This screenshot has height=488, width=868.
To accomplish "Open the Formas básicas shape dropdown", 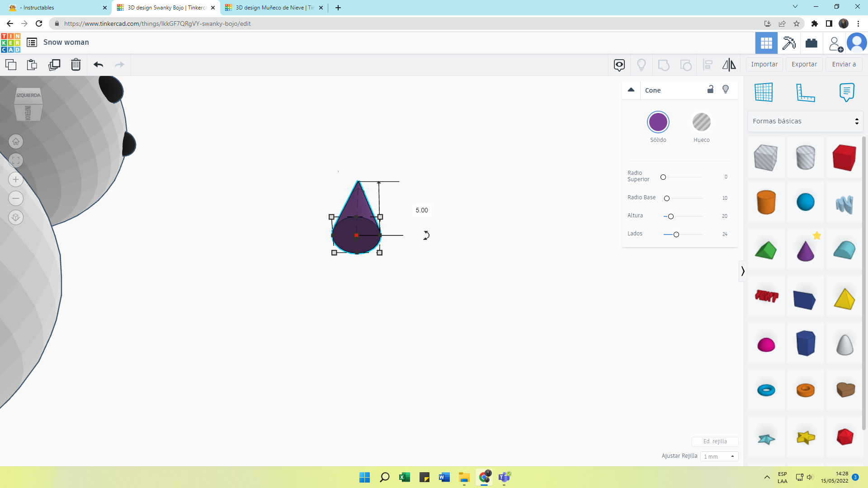I will pos(805,121).
